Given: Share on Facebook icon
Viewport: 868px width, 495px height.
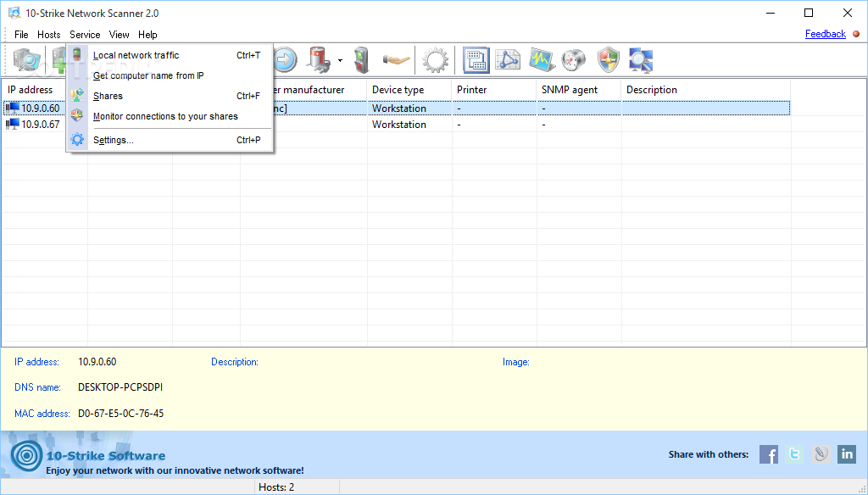Looking at the screenshot, I should [x=768, y=454].
